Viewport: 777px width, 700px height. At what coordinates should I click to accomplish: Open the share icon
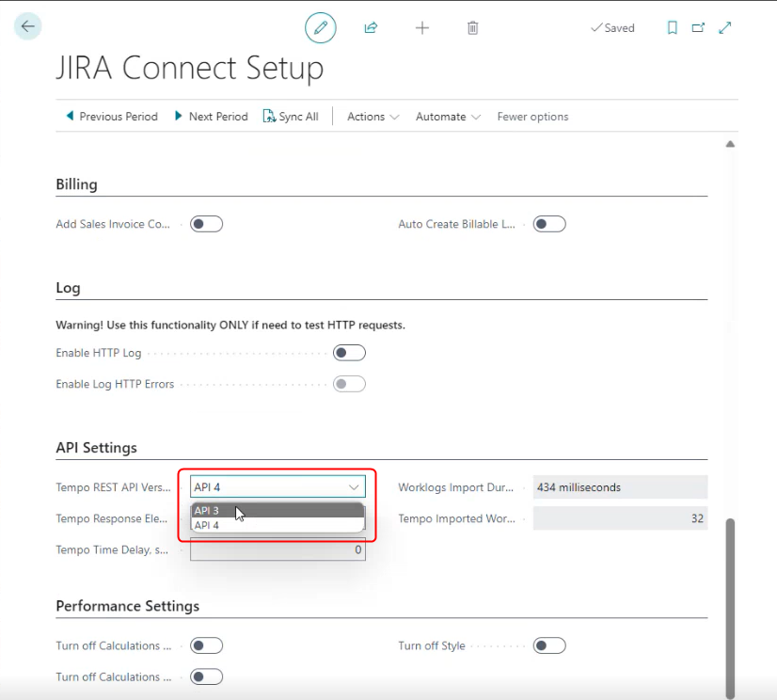click(372, 28)
